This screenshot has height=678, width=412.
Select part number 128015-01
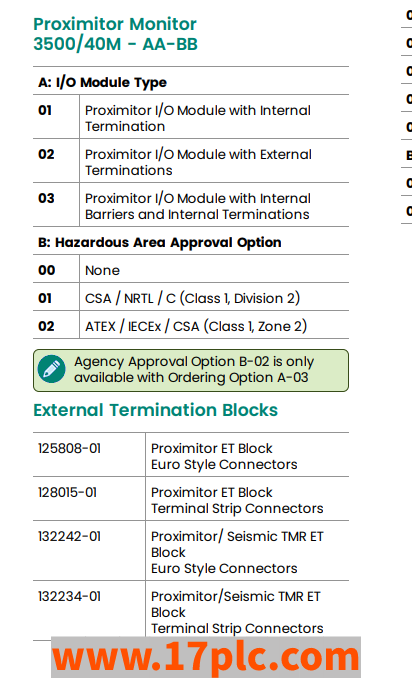(x=67, y=493)
